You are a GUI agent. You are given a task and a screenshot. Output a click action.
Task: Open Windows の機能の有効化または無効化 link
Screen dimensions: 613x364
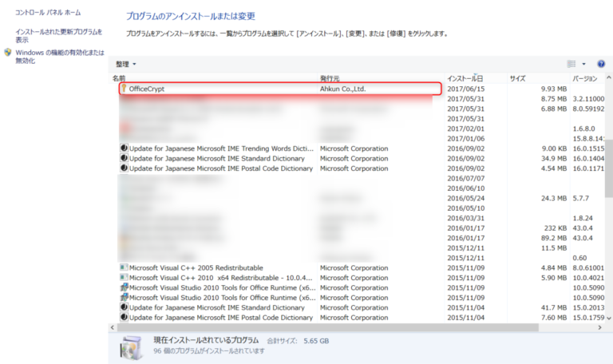point(60,57)
